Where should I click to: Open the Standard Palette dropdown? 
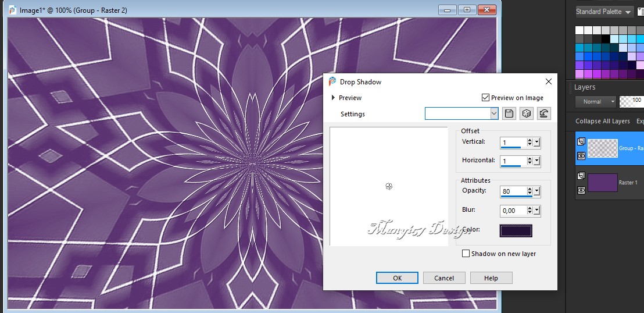coord(628,12)
